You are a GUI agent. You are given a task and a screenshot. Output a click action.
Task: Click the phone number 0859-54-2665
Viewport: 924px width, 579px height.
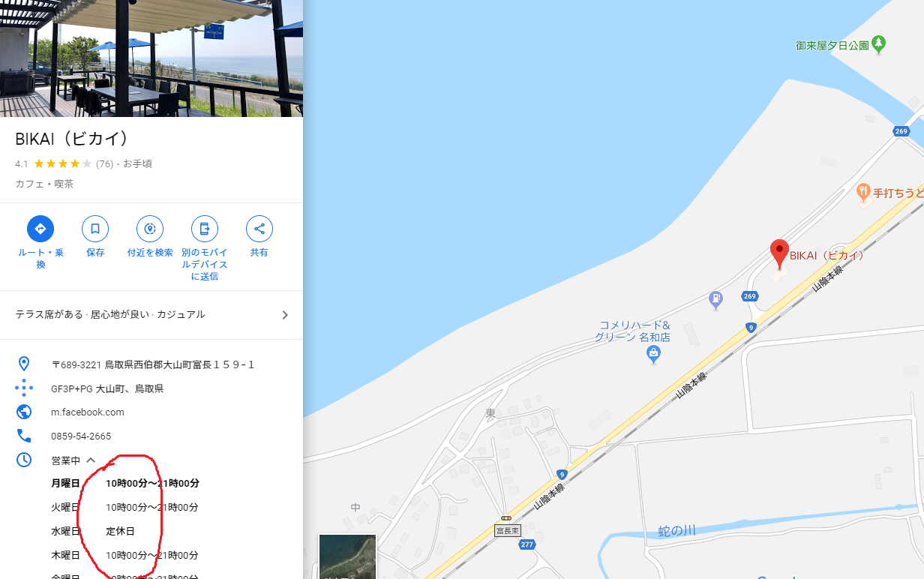click(x=81, y=436)
